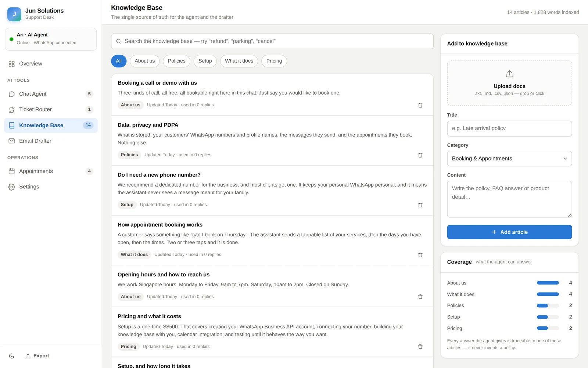Click the plus icon on Add article
This screenshot has height=368, width=588.
[494, 232]
